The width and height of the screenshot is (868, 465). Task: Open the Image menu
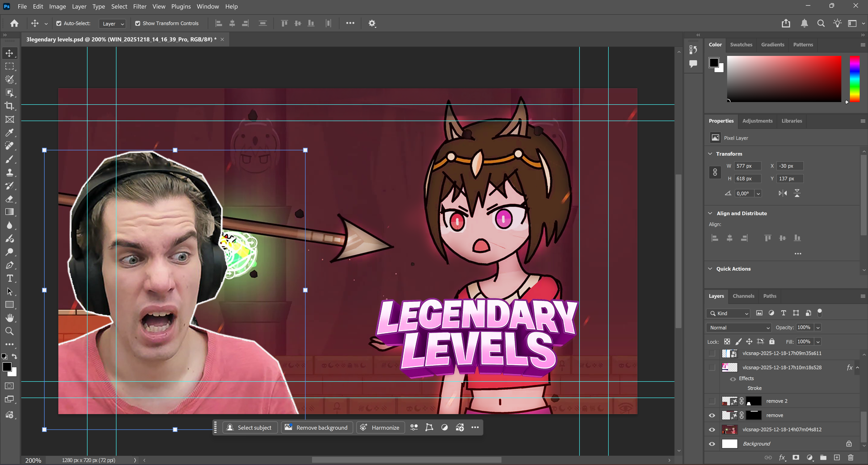click(57, 6)
